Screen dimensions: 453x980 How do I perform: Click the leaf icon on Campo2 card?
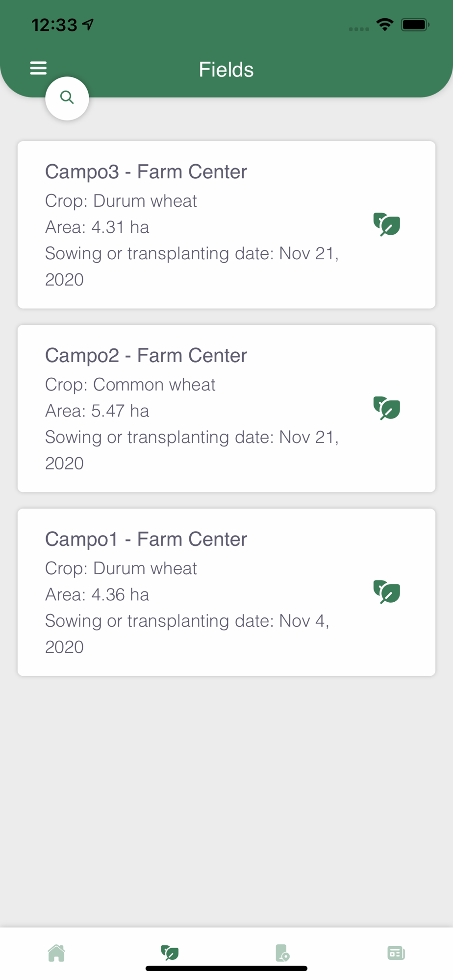pyautogui.click(x=387, y=408)
